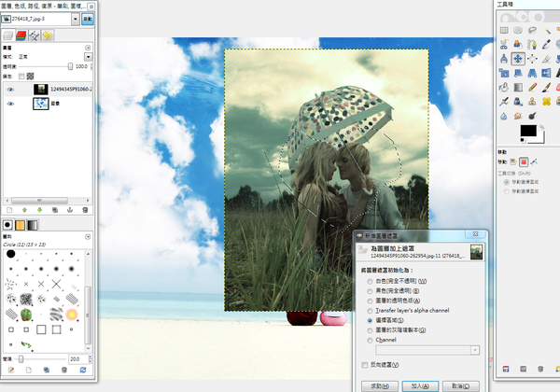Open the Layers panel tab menu button

click(88, 48)
